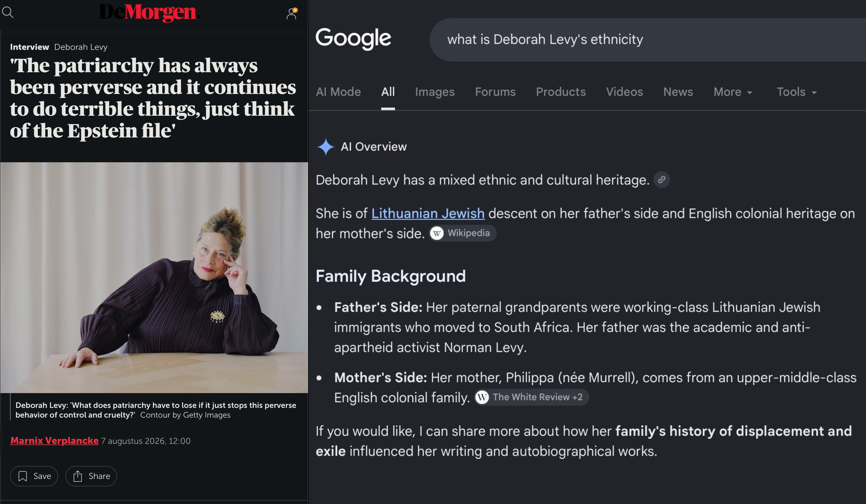Click the Deborah Levy topic label

coord(81,47)
